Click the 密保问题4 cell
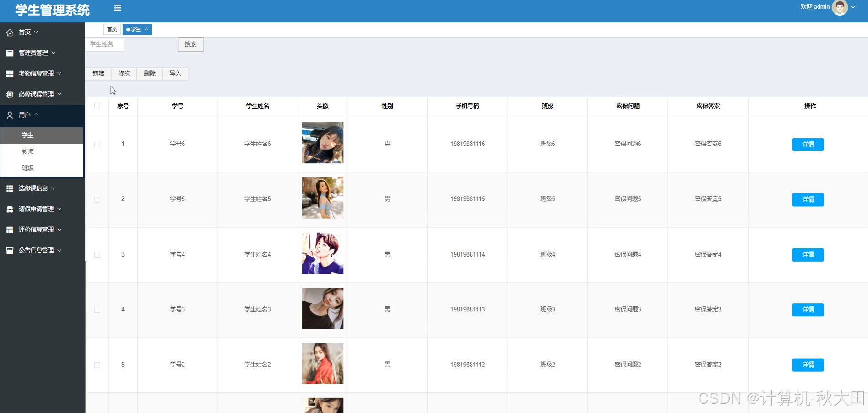 628,254
